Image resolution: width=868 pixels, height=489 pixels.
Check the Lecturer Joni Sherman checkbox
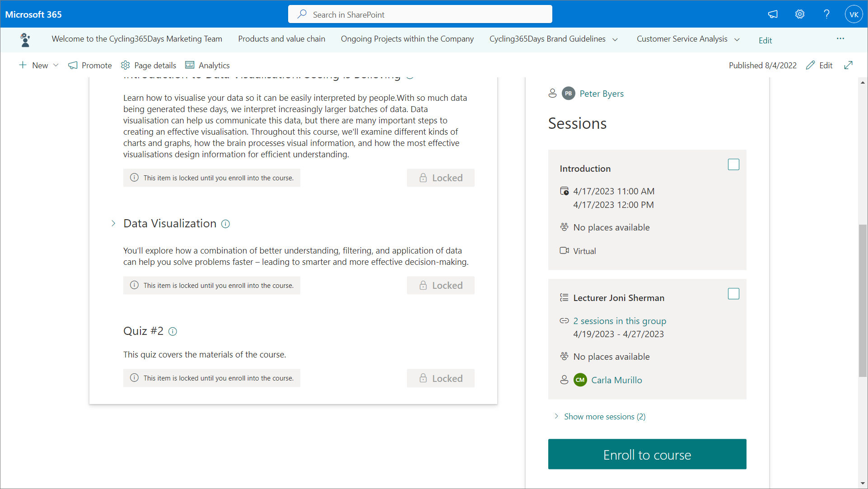click(x=733, y=294)
